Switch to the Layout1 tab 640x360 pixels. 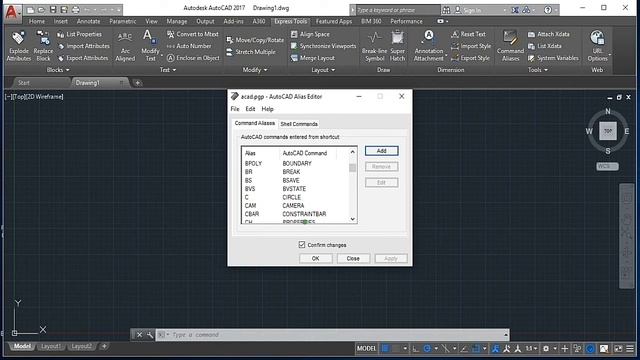tap(51, 346)
